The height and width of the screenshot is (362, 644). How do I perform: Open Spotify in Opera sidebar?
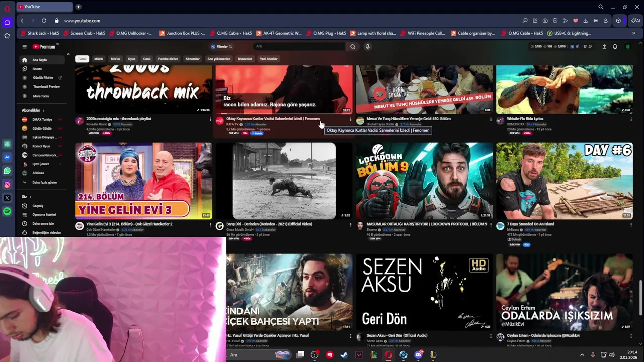click(7, 212)
